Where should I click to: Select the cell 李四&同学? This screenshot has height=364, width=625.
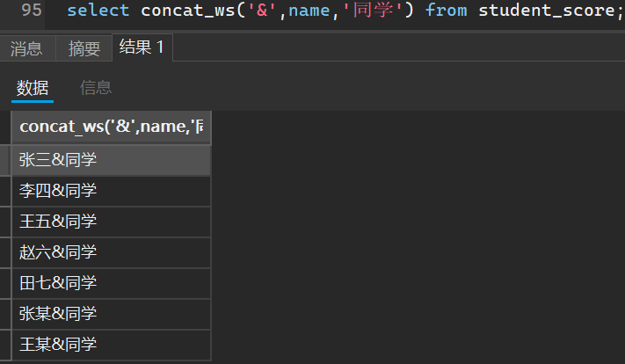(112, 191)
